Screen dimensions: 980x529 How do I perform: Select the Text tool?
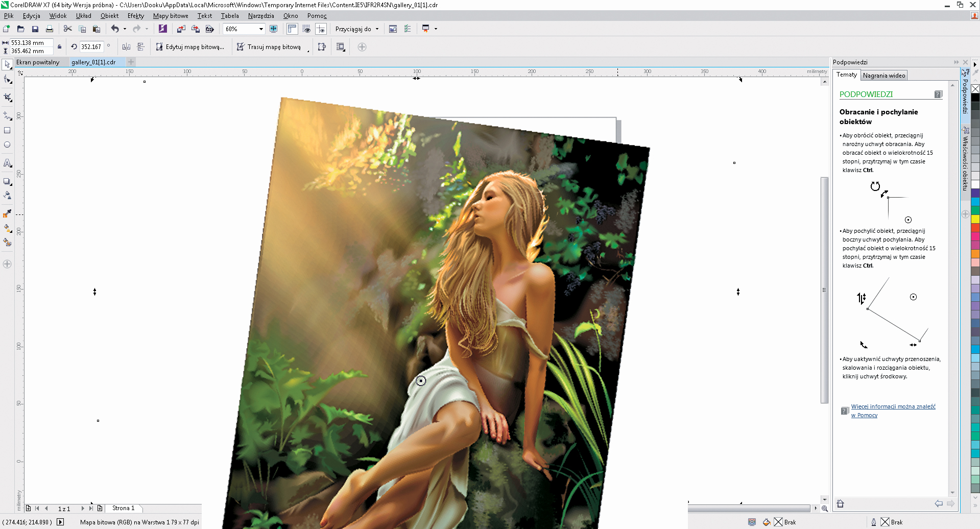point(7,163)
